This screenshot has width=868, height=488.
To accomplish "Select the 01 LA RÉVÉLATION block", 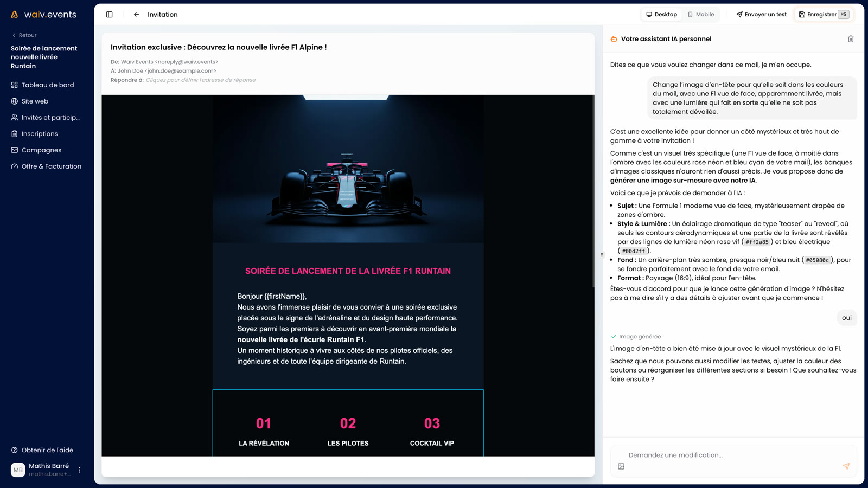I will point(264,432).
